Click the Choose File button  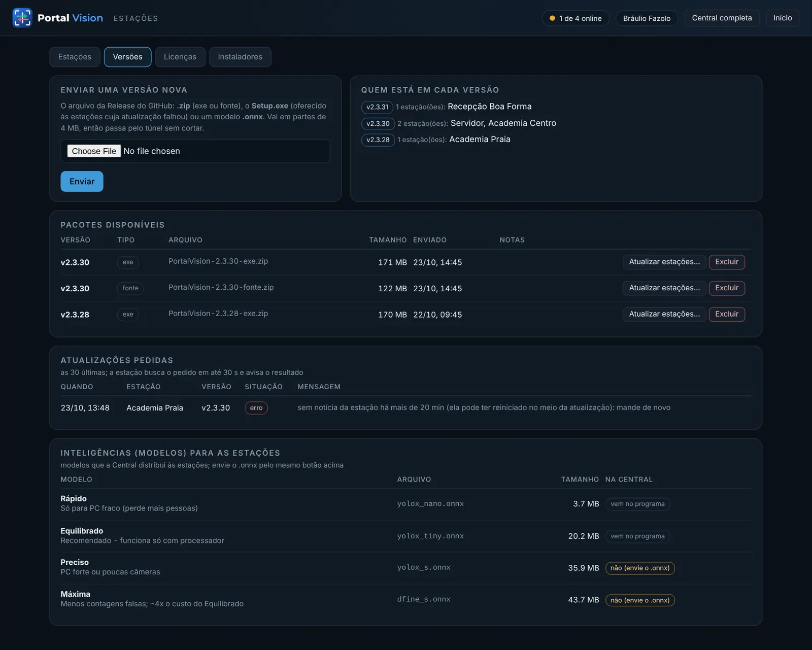pyautogui.click(x=94, y=151)
